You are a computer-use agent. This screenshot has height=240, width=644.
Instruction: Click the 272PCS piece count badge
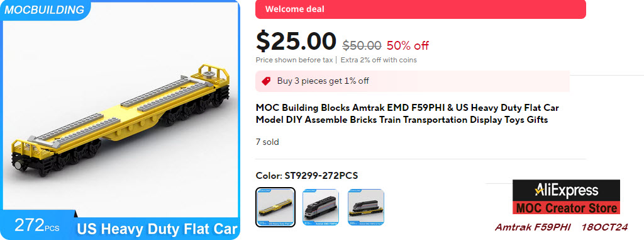pos(37,226)
